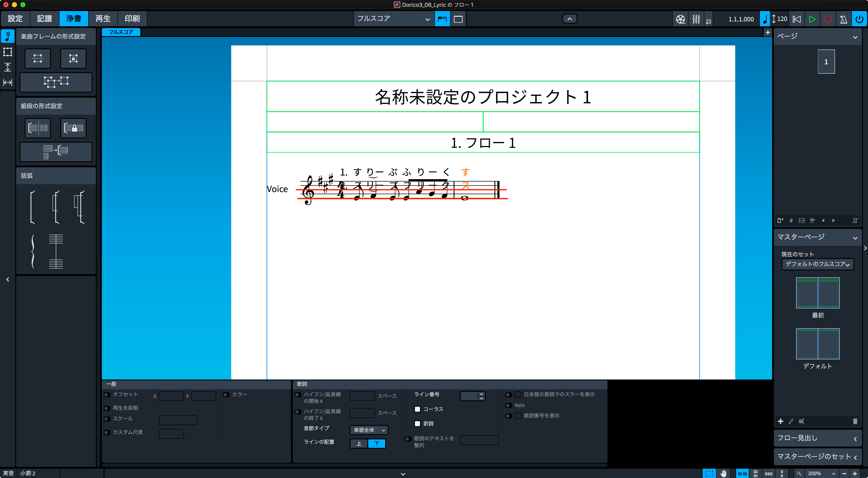868x478 pixels.
Task: Open a new tab with the plus button
Action: point(768,32)
